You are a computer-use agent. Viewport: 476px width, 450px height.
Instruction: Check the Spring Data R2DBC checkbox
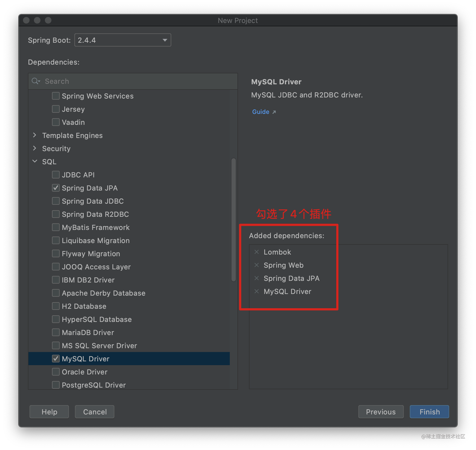click(x=56, y=214)
